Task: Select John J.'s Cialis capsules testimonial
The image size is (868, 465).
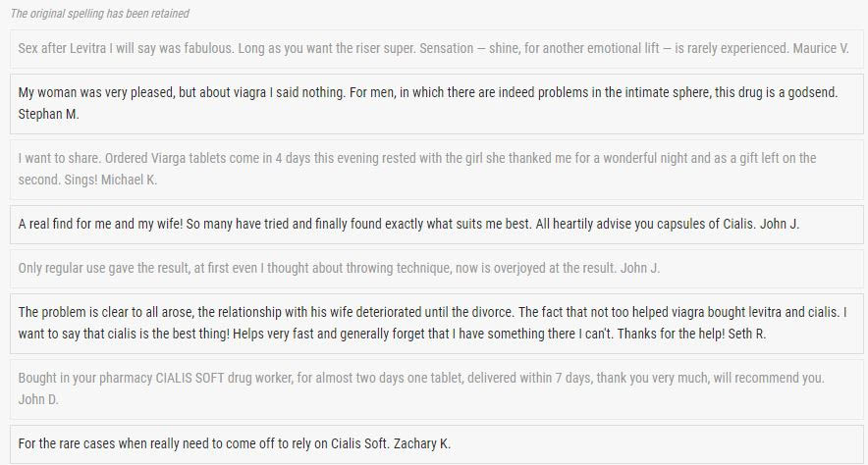Action: pyautogui.click(x=436, y=225)
